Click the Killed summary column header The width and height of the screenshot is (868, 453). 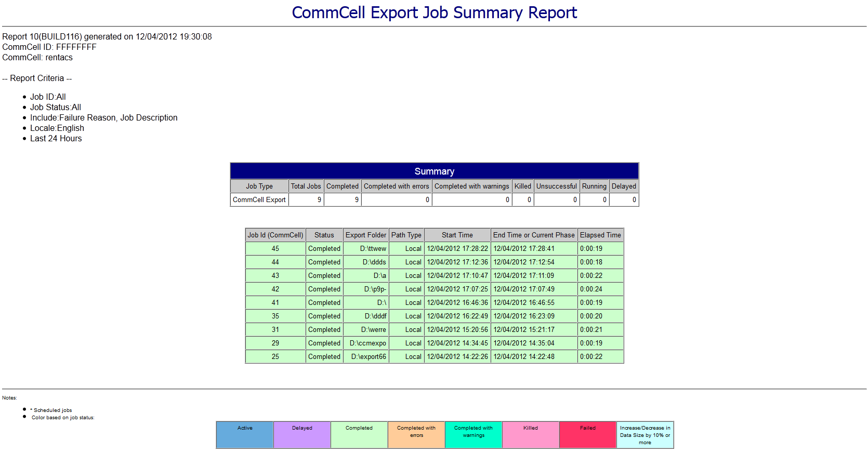coord(523,186)
